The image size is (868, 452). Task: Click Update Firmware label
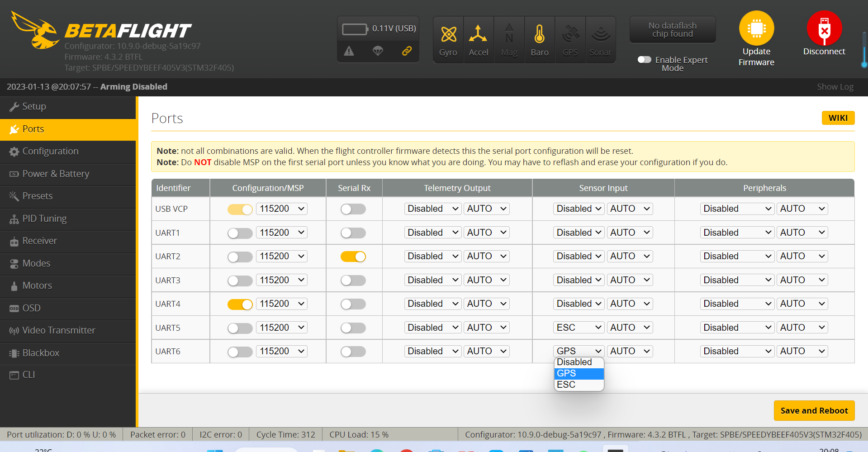click(756, 57)
